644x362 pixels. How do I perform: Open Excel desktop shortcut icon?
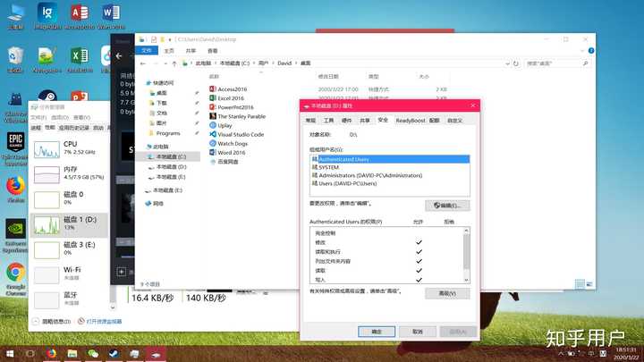[80, 60]
